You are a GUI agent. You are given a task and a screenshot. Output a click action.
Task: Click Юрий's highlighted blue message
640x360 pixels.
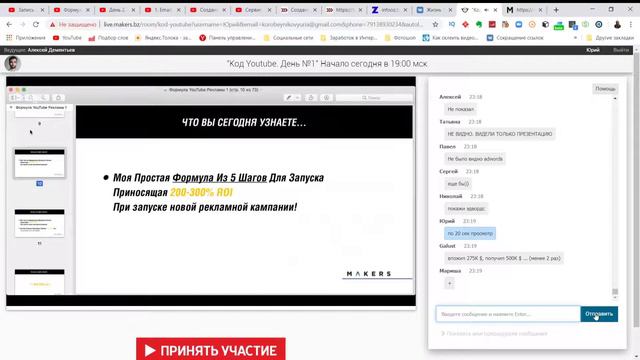(470, 233)
